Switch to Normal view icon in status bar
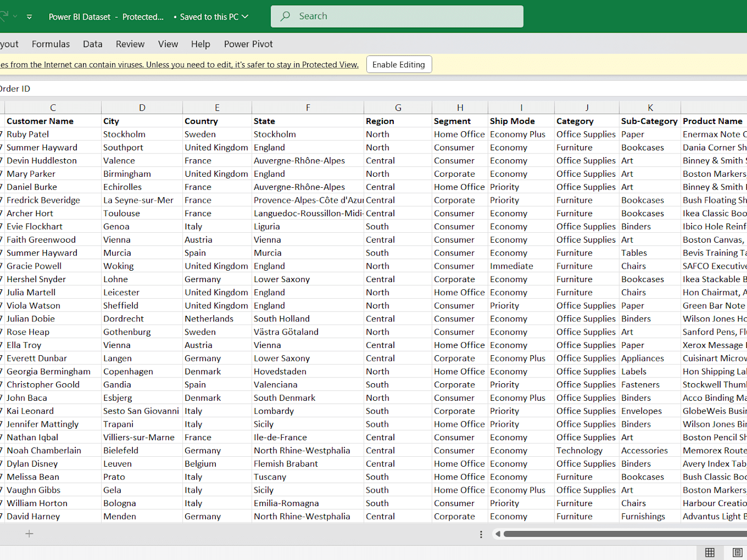Screen dimensions: 747x560 pos(710,552)
